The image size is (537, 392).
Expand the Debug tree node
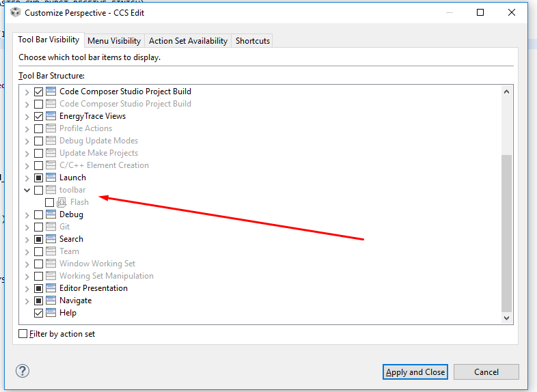click(x=27, y=214)
